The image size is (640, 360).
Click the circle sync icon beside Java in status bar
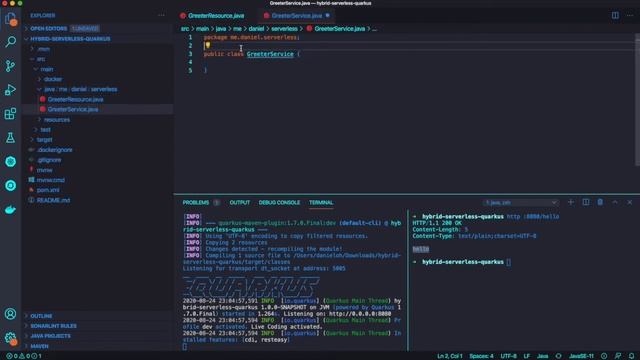(558, 356)
